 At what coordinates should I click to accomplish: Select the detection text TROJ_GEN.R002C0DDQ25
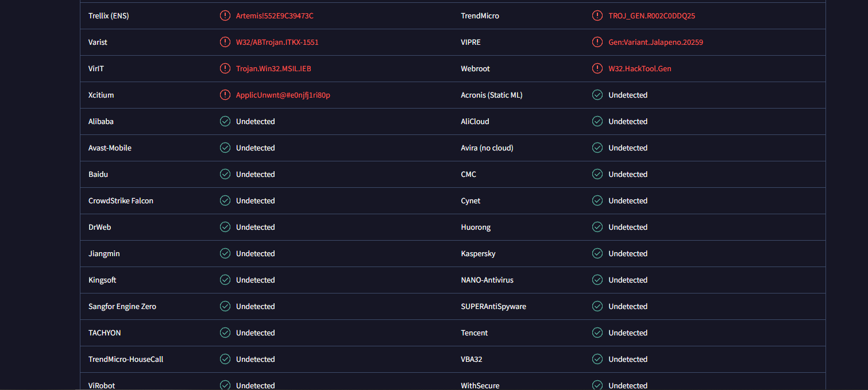point(651,16)
